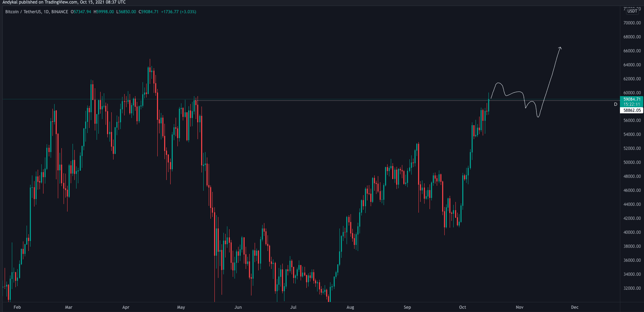Click the Sep label on the time axis

[x=407, y=307]
